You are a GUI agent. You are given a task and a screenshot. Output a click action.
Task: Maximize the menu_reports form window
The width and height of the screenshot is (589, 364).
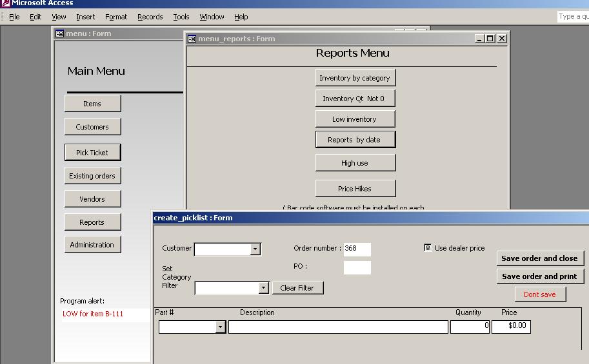click(x=490, y=39)
